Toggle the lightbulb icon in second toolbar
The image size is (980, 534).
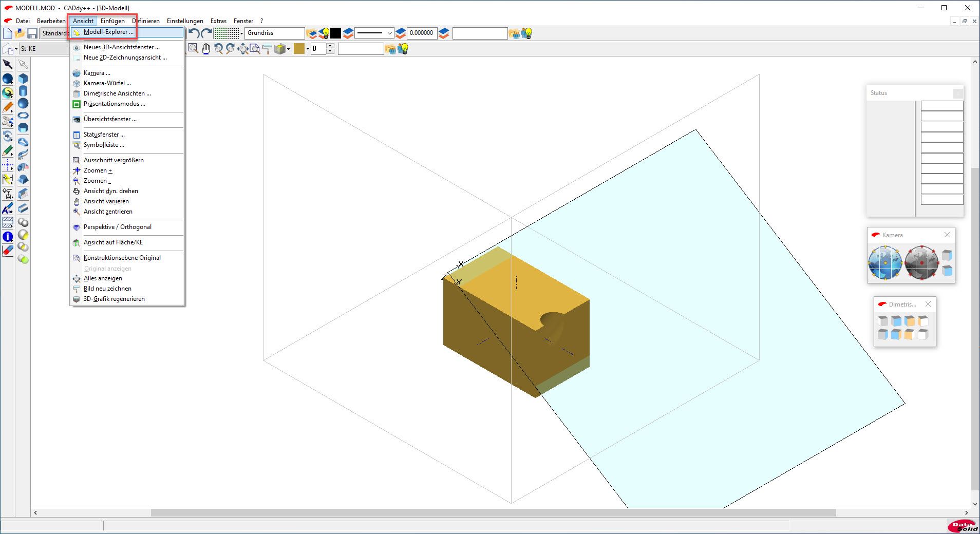[x=403, y=49]
